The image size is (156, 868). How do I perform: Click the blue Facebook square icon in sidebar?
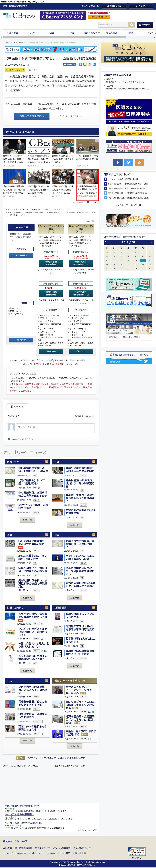tap(117, 162)
